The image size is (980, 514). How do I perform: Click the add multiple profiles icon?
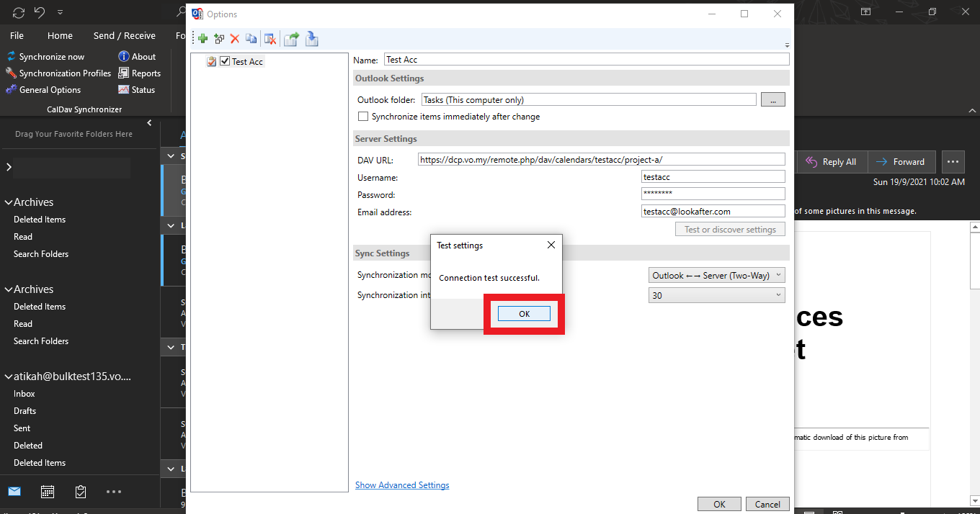pyautogui.click(x=219, y=39)
